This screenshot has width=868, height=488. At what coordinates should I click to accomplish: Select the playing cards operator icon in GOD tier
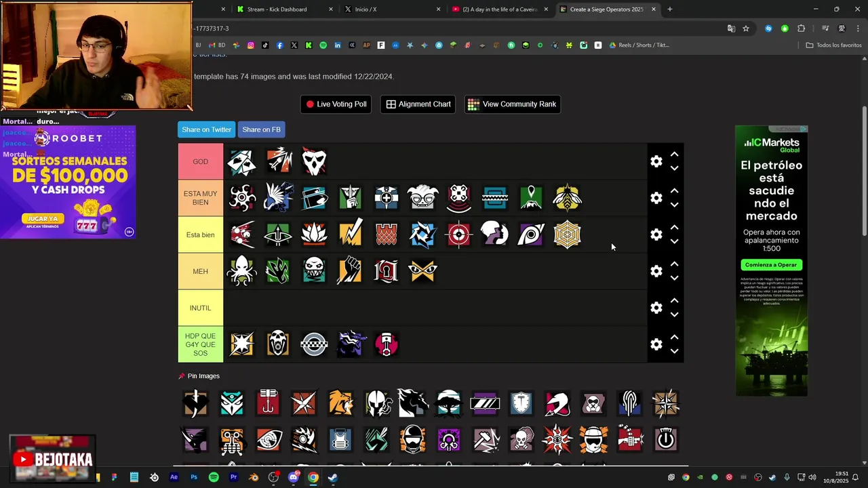pyautogui.click(x=242, y=161)
